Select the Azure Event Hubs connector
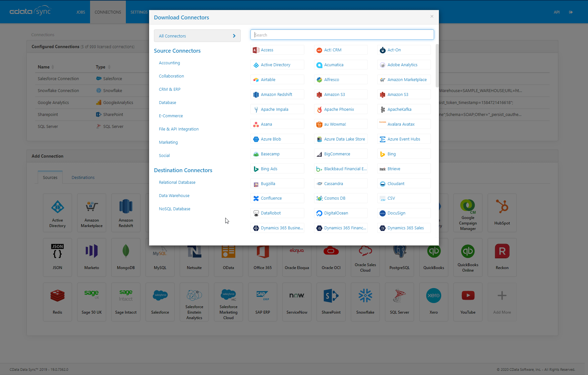Viewport: 588px width, 375px height. pos(404,139)
